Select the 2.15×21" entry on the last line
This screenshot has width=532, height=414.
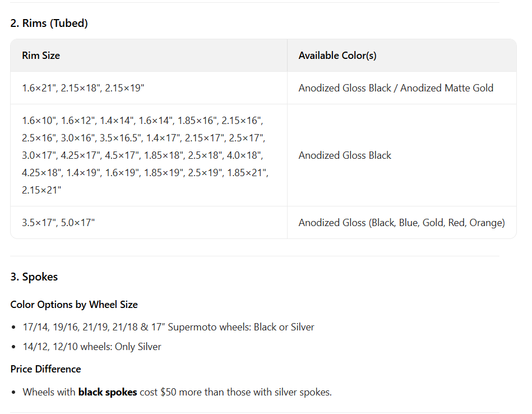click(x=41, y=190)
